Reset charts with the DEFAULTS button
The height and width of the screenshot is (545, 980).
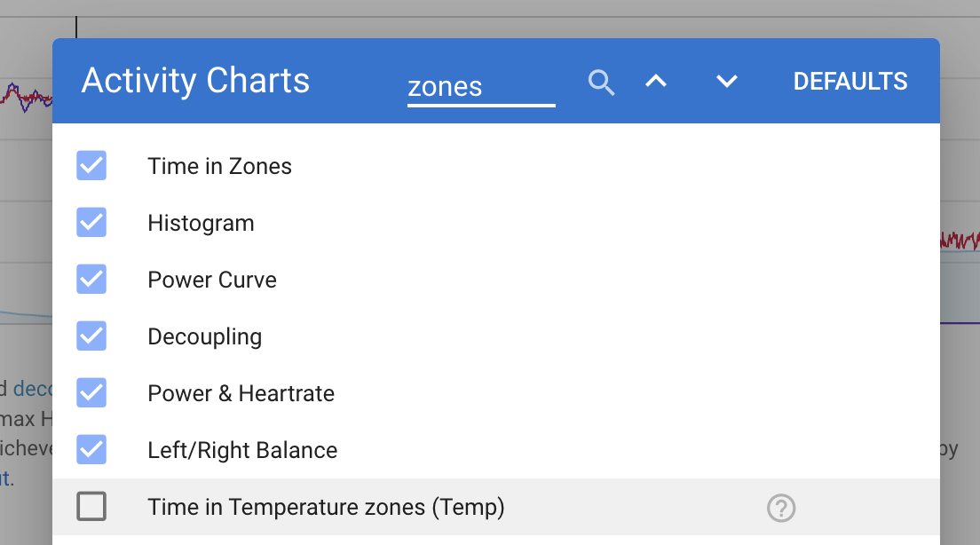click(x=850, y=82)
